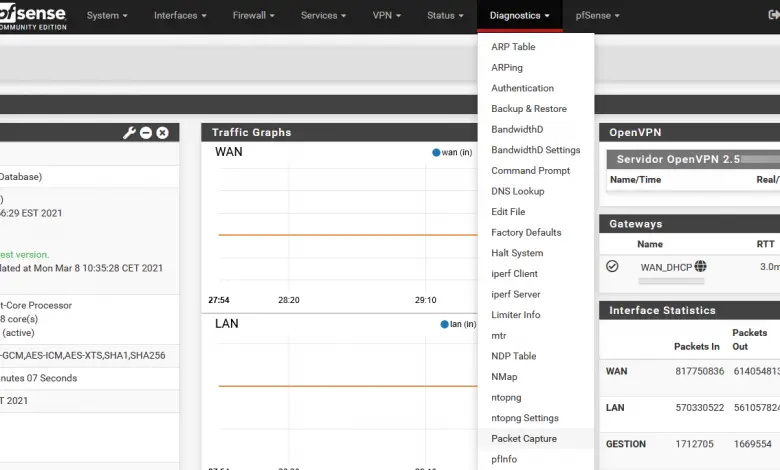Launch NMap from menu
780x470 pixels.
536,377
